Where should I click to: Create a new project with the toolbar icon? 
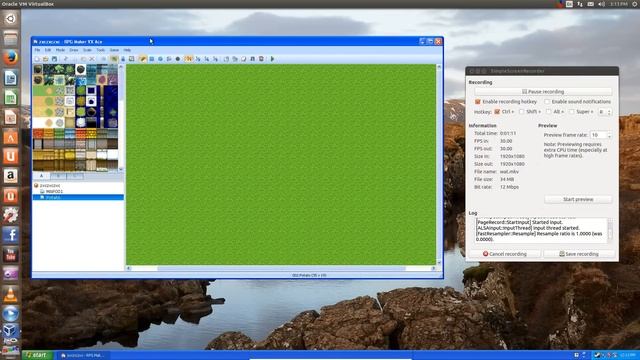(x=37, y=59)
